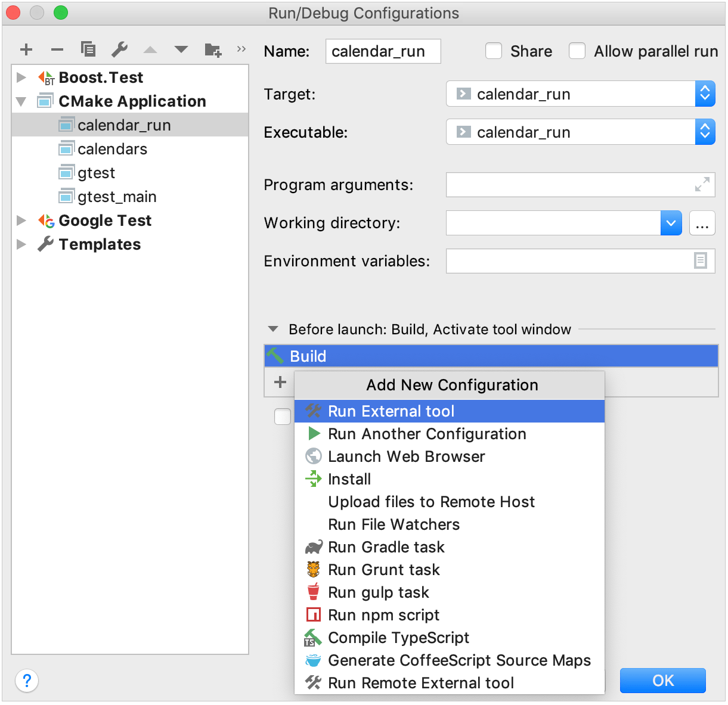Click inside the Name input field
The height and width of the screenshot is (705, 728).
tap(383, 51)
